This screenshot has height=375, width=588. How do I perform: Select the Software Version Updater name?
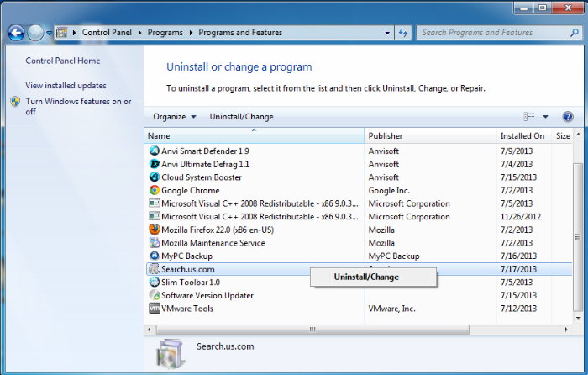point(207,295)
